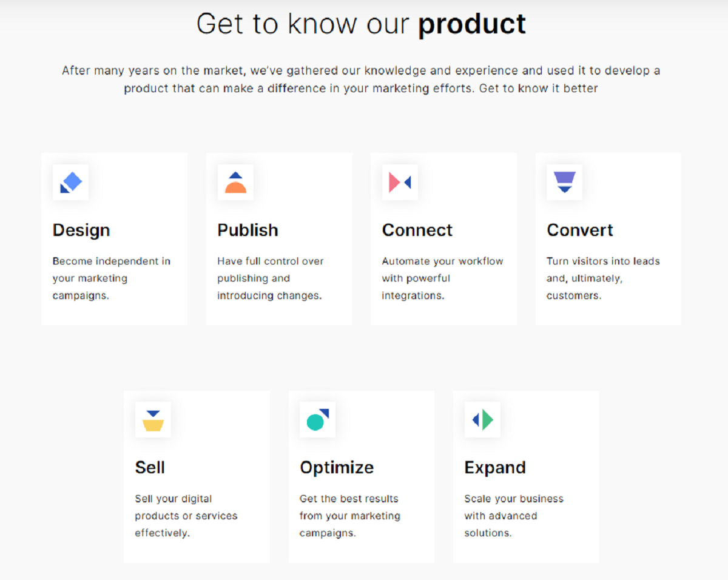Screen dimensions: 728x580
Task: Open the Design heading link
Action: coord(81,231)
